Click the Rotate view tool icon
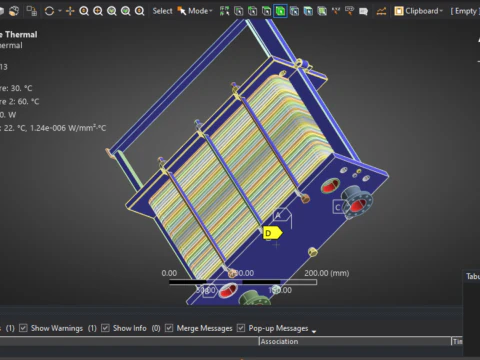 coord(49,11)
